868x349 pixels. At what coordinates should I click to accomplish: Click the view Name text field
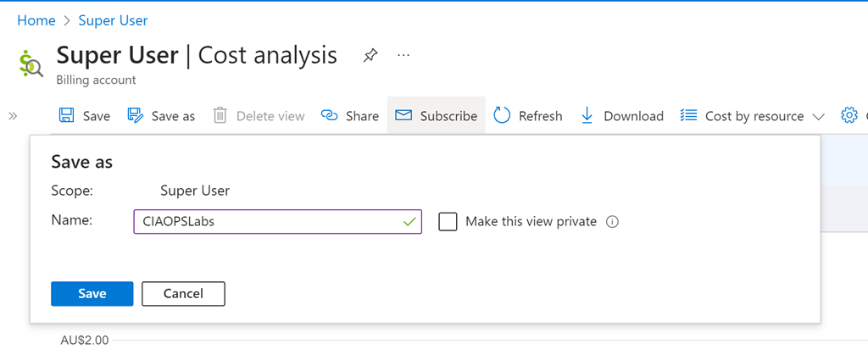267,222
